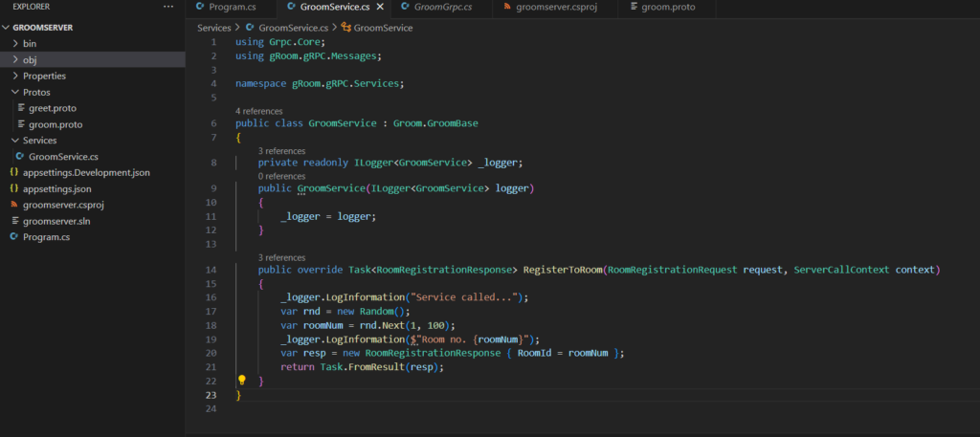Image resolution: width=980 pixels, height=437 pixels.
Task: Open appsettings.json in the Explorer
Action: pyautogui.click(x=57, y=188)
